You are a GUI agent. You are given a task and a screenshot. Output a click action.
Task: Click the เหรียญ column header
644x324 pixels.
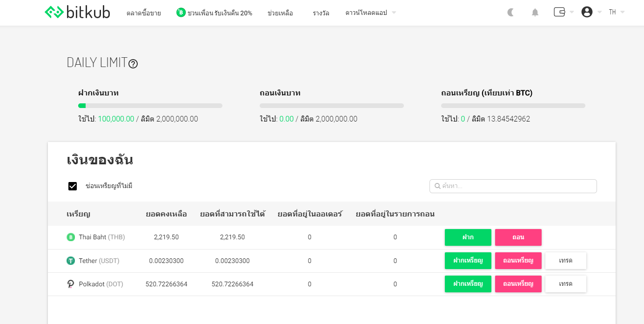[x=78, y=214]
